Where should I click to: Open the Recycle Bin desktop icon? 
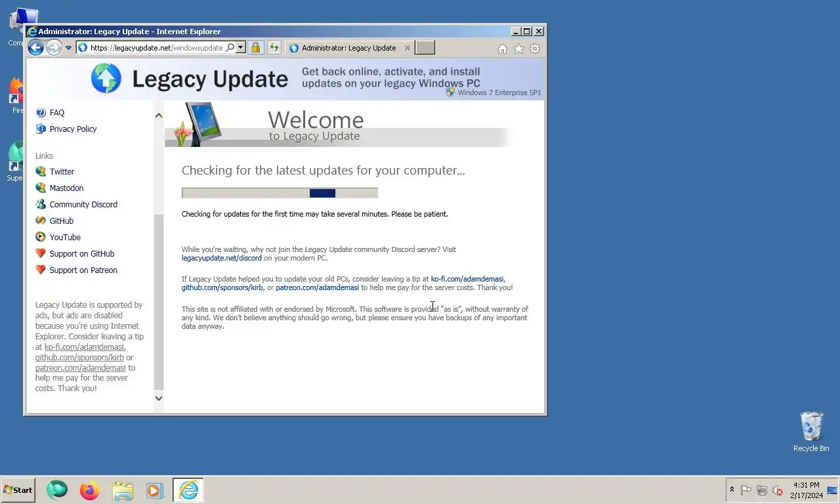pyautogui.click(x=811, y=432)
